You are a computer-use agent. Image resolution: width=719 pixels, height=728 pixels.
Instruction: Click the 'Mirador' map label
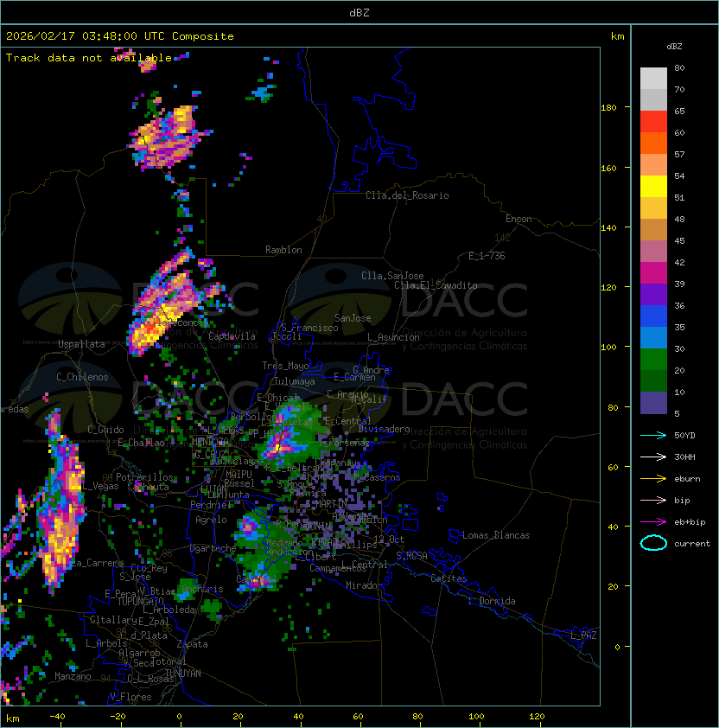tap(364, 585)
